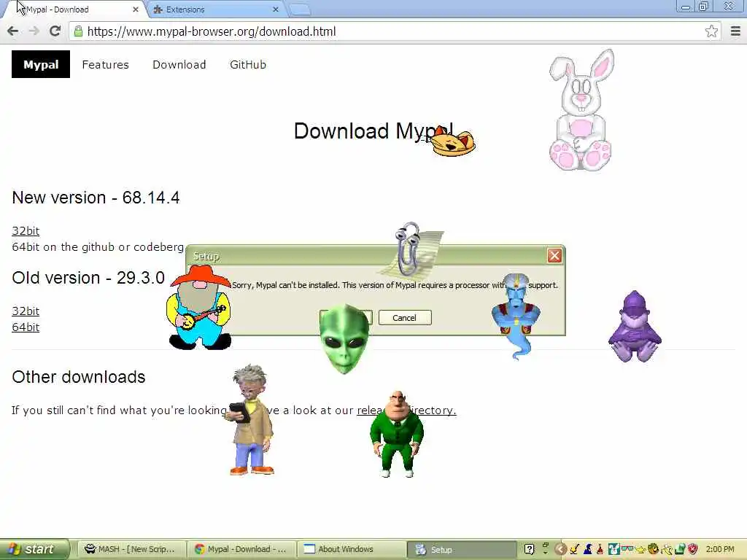Viewport: 747px width, 560px height.
Task: Switch to Mypal - Download taskbar button
Action: 241,549
